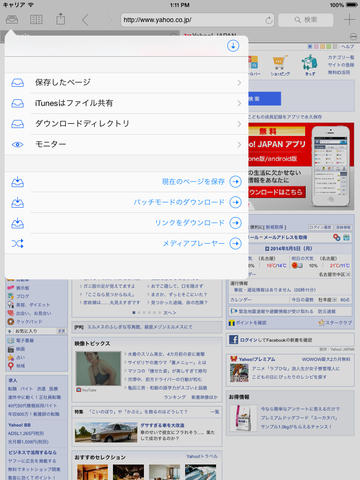Tap the share icon in toolbar

tap(60, 19)
